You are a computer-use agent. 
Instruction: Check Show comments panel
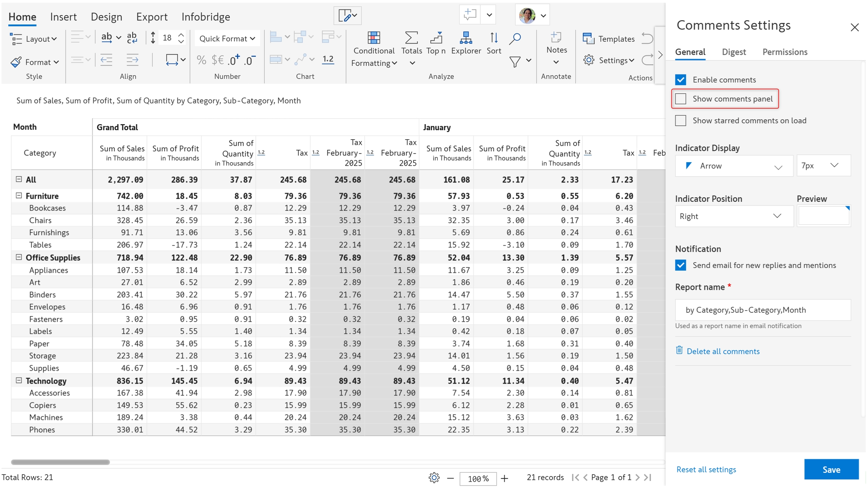[x=680, y=99]
